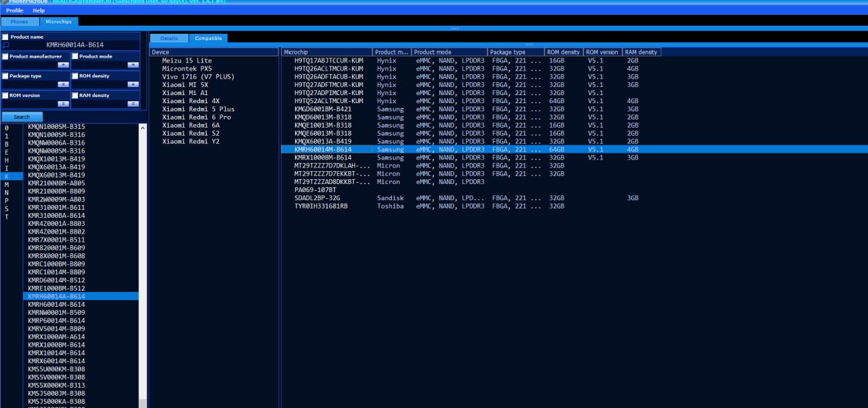
Task: Select Xiaomi Redmi Y2 device
Action: [191, 142]
